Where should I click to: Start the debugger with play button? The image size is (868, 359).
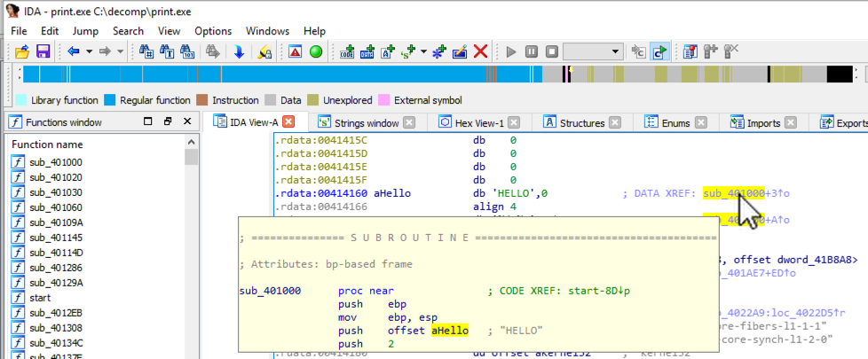(510, 51)
